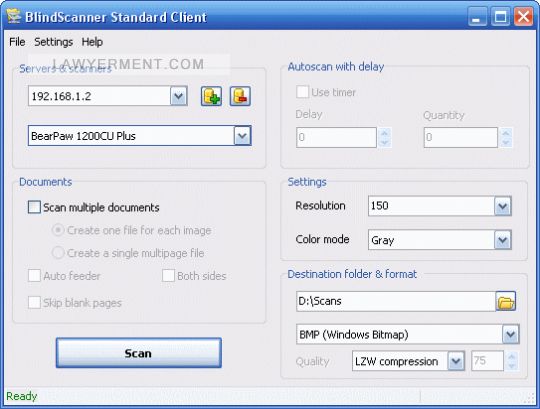Click the BlindScanner app icon in title bar
Viewport: 540px width, 409px height.
click(13, 16)
